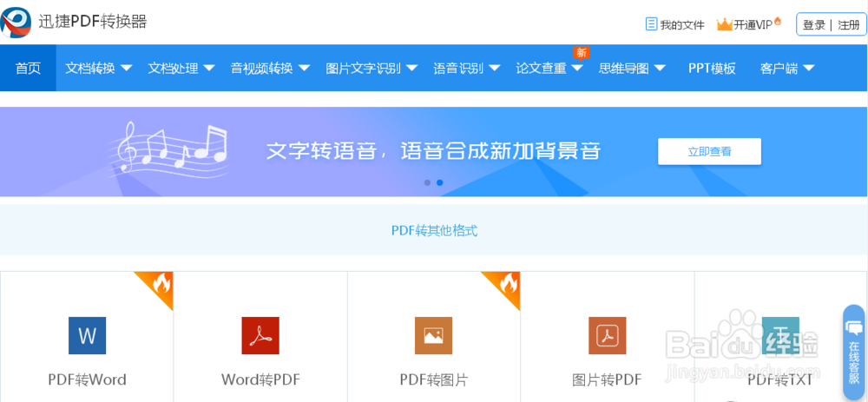Click the 迅捷PDF转换器 site title
Image resolution: width=868 pixels, height=402 pixels.
click(93, 21)
